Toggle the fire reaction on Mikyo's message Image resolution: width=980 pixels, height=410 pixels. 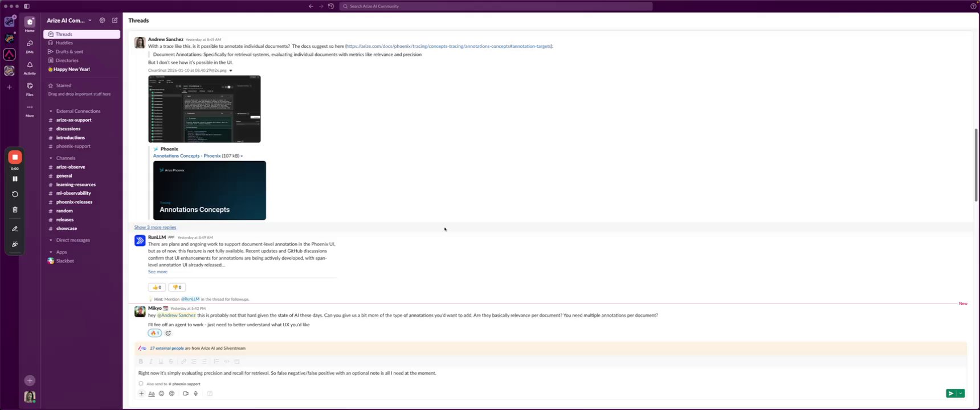[x=154, y=333]
